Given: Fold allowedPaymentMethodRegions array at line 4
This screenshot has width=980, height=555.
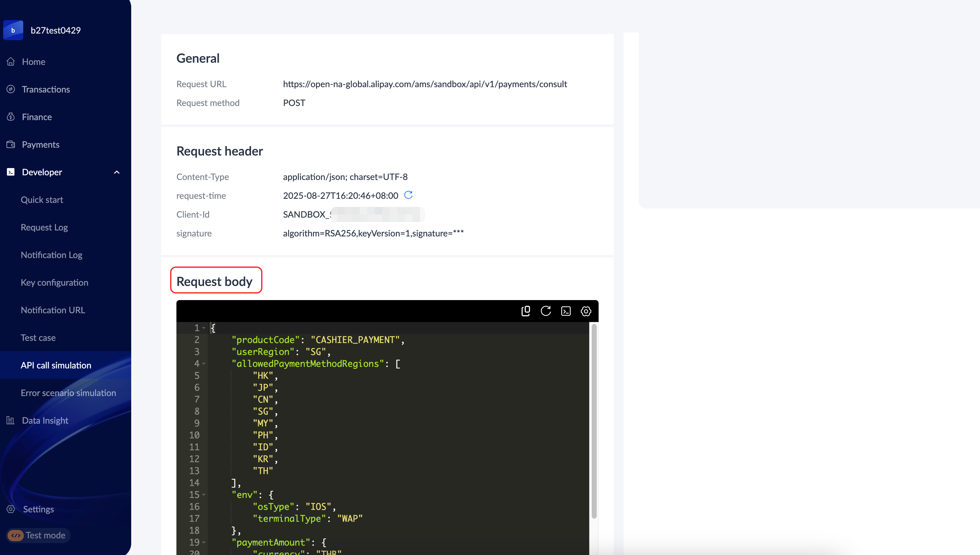Looking at the screenshot, I should [204, 364].
